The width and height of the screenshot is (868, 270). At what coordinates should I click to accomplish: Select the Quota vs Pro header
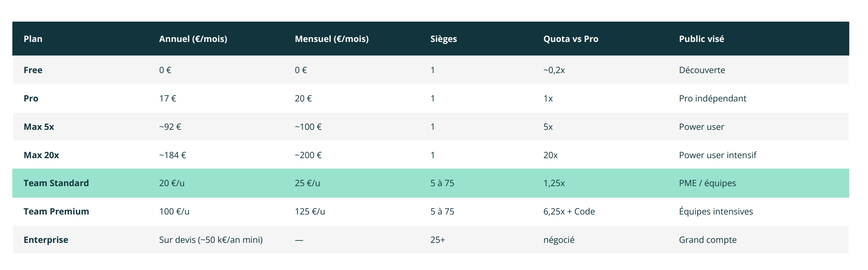click(571, 39)
